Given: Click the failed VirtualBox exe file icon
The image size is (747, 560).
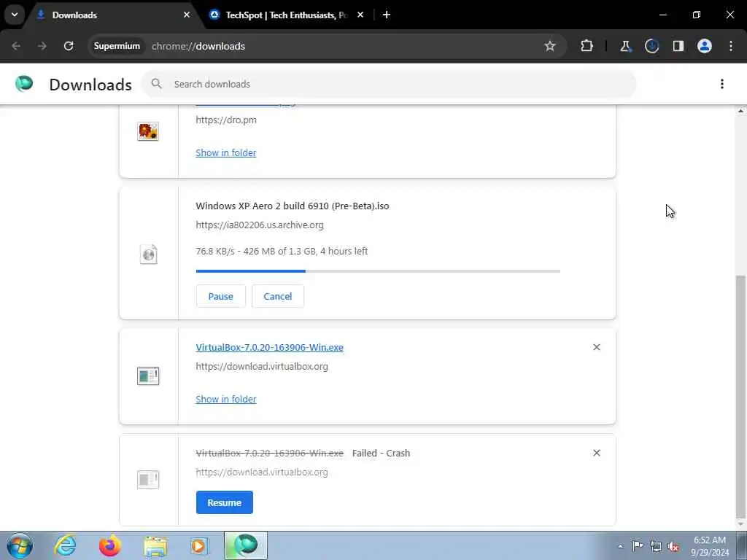Looking at the screenshot, I should coord(148,480).
